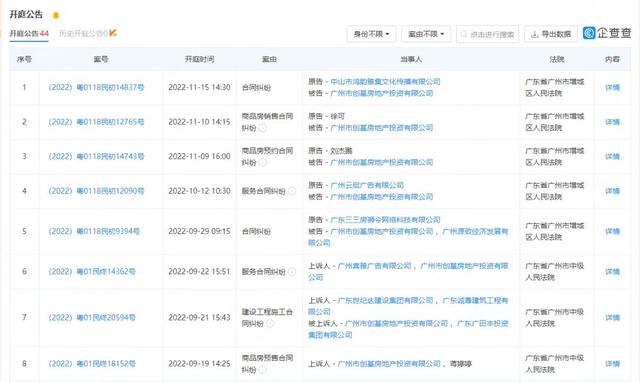
Task: Click hearing time 2022-11-10 14:15
Action: [x=199, y=122]
